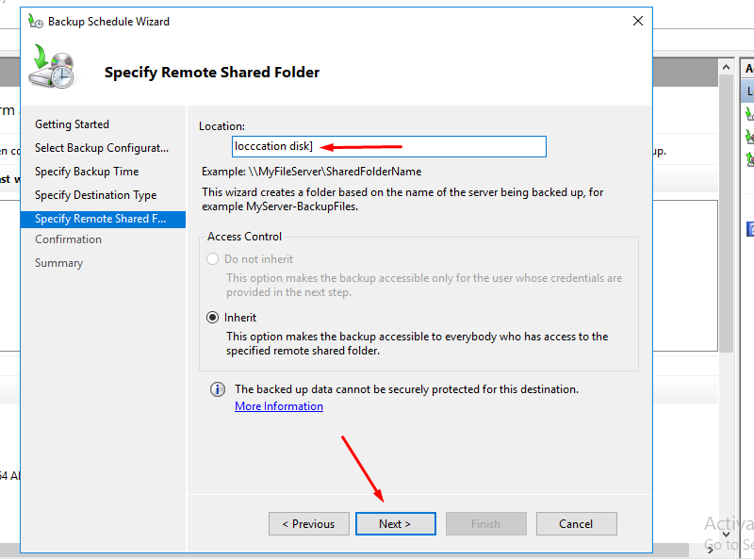Go to the Getting Started step
The width and height of the screenshot is (754, 560).
tap(72, 124)
